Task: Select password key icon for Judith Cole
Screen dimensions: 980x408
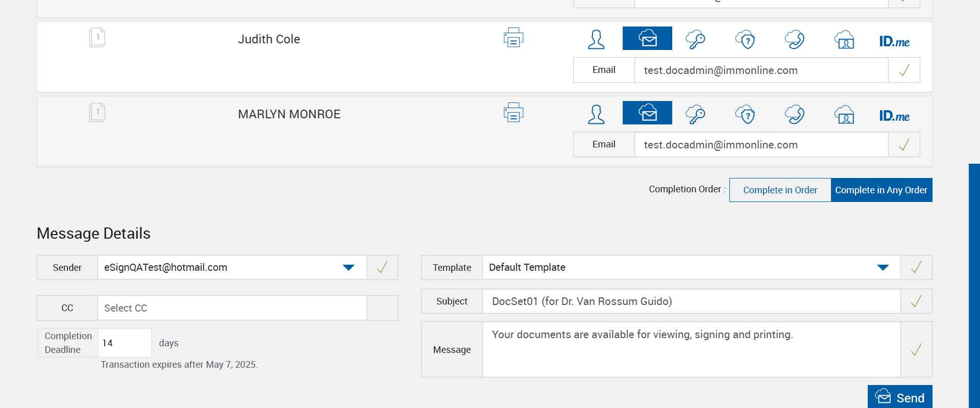Action: 695,39
